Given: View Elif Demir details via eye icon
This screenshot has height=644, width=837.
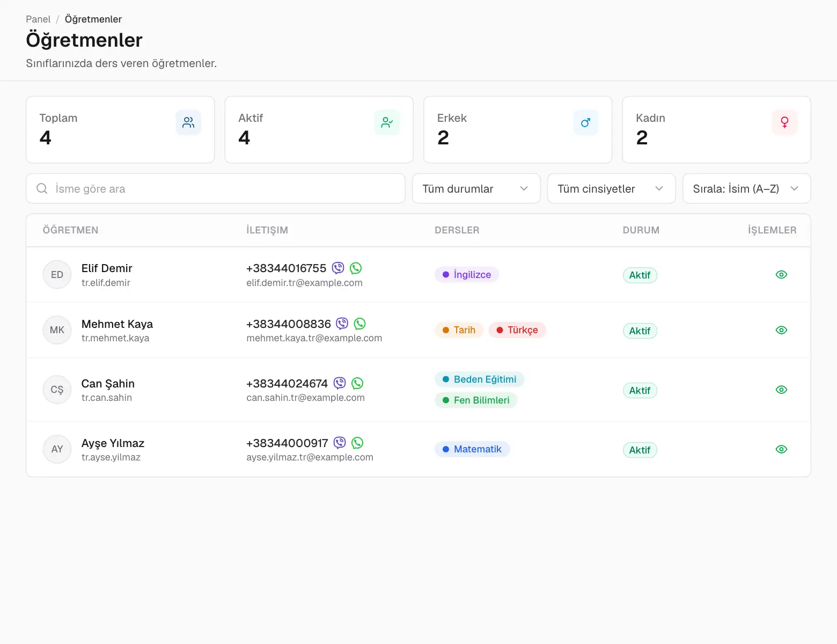Looking at the screenshot, I should click(x=781, y=274).
